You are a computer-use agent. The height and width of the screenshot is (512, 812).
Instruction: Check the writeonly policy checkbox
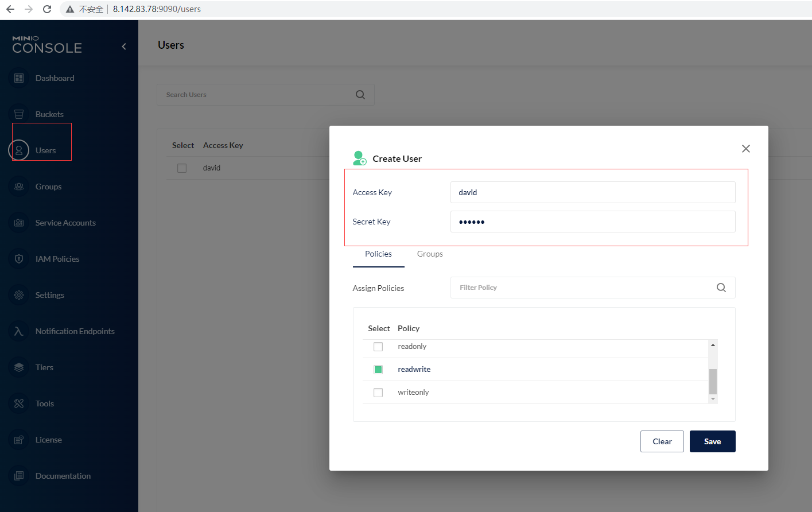click(x=378, y=393)
